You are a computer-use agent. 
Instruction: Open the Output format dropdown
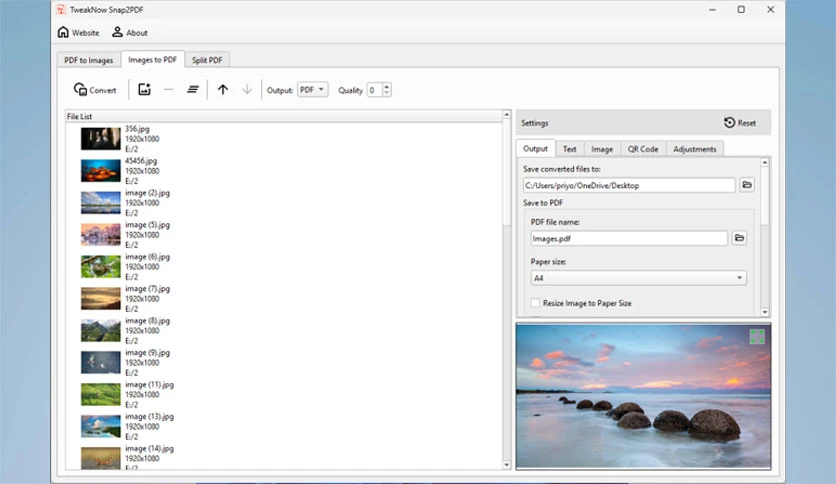pyautogui.click(x=312, y=90)
